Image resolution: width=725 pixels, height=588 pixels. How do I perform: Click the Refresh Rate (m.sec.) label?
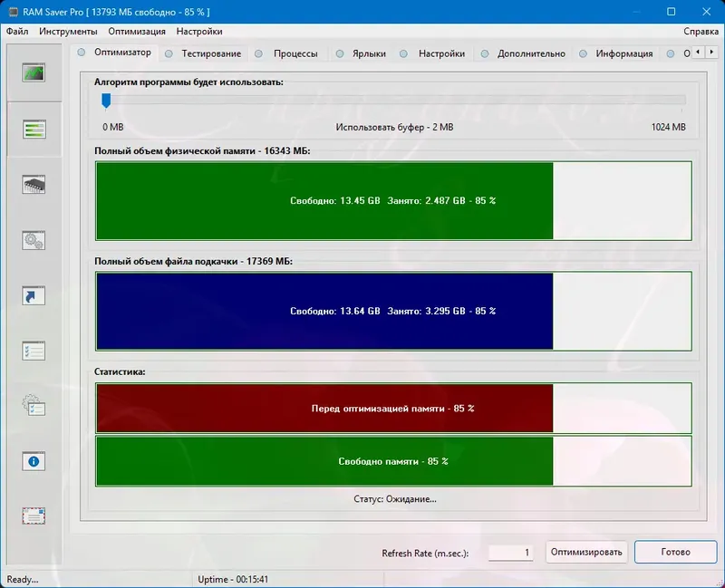(425, 554)
